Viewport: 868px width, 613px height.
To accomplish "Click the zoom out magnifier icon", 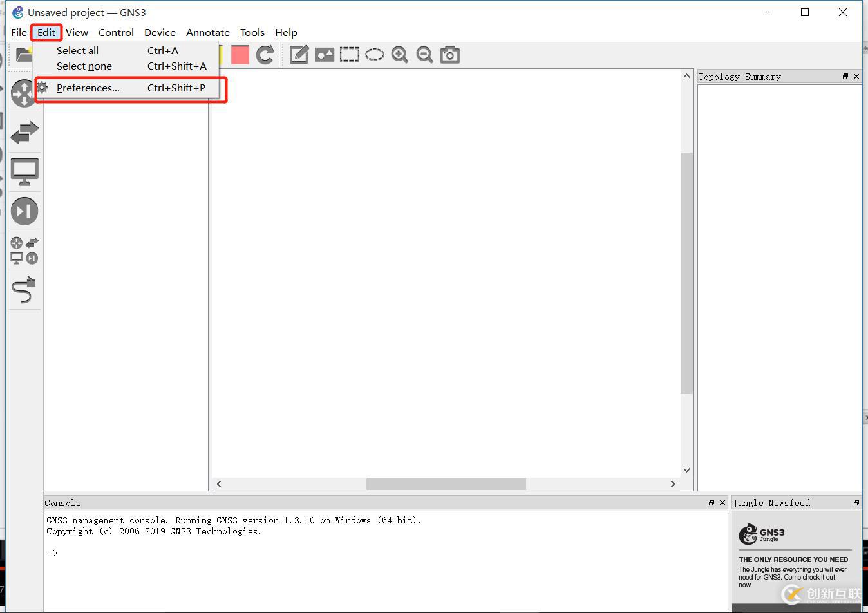I will point(424,55).
